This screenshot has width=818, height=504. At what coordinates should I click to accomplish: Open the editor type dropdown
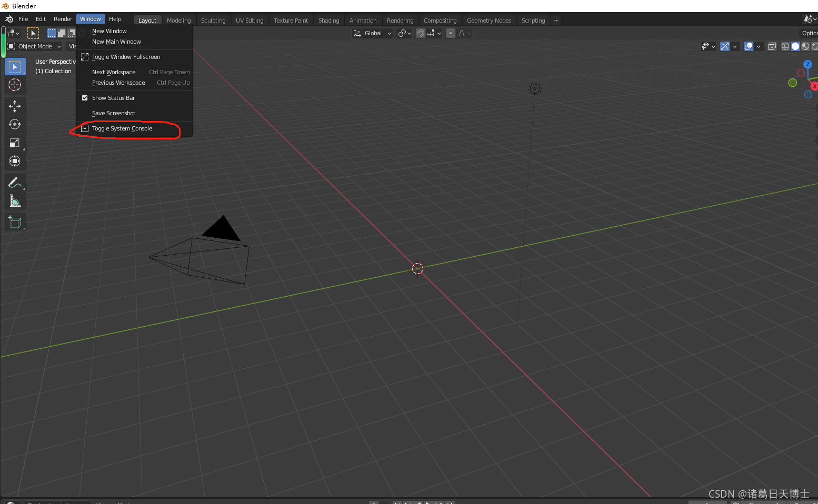[x=14, y=33]
